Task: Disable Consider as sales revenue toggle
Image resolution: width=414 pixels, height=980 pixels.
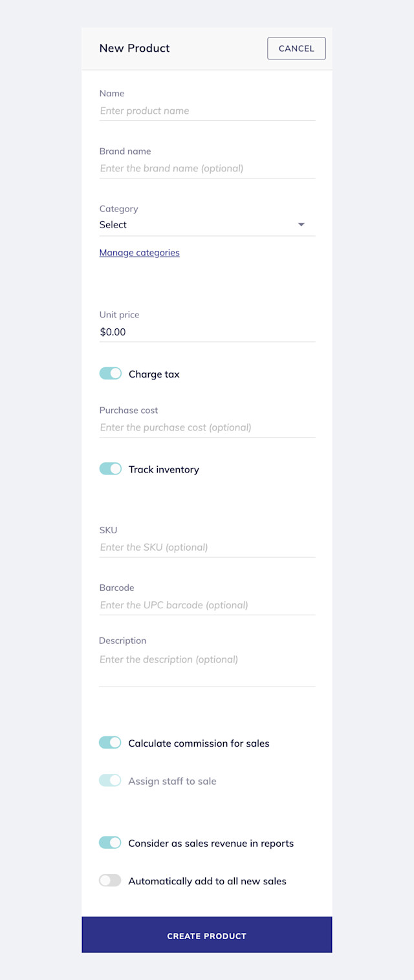Action: [111, 842]
